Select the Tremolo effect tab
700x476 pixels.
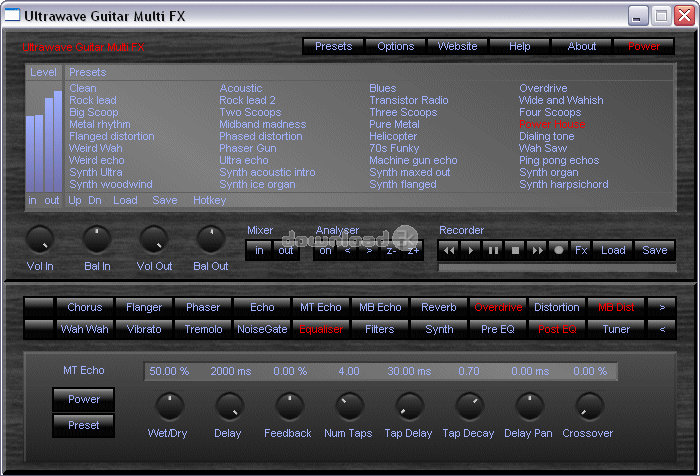[203, 330]
